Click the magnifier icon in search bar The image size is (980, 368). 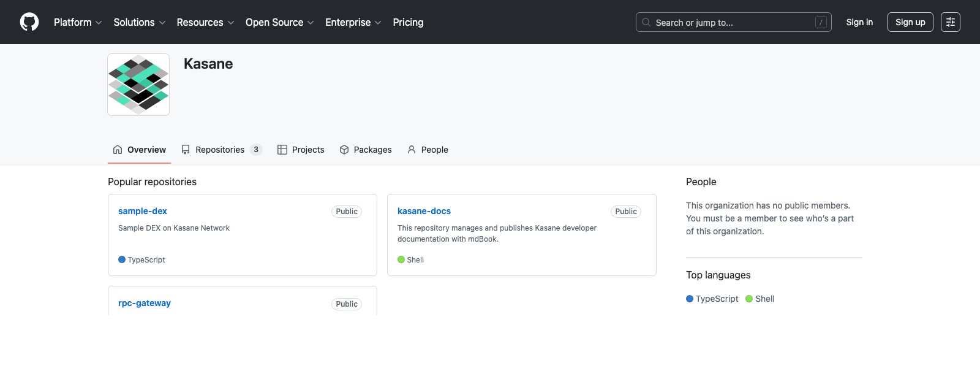(x=646, y=22)
